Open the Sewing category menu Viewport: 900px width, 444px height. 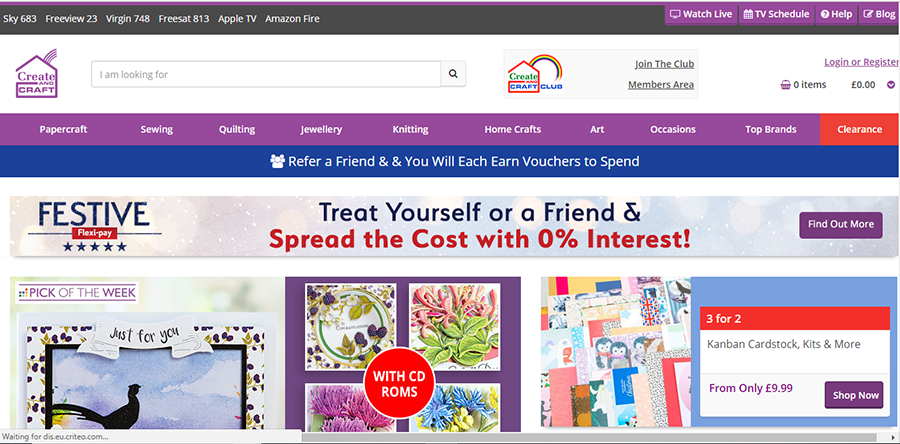click(157, 130)
